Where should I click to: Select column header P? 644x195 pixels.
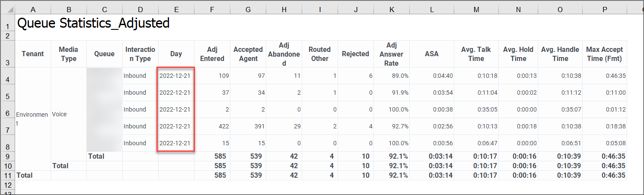604,9
